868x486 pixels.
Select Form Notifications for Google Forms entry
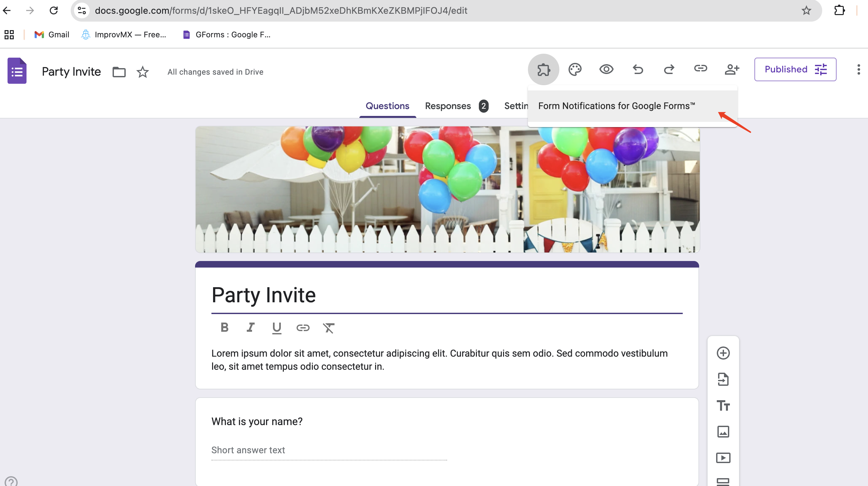616,106
